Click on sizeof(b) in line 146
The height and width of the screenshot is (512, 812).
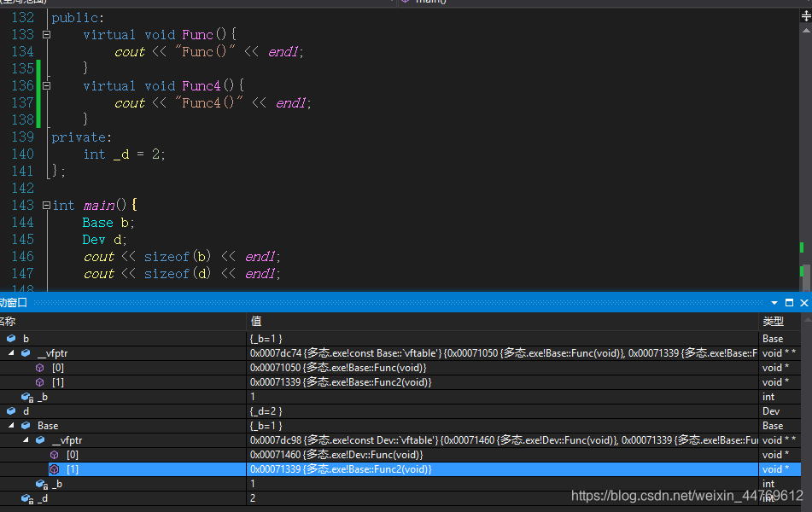[178, 257]
